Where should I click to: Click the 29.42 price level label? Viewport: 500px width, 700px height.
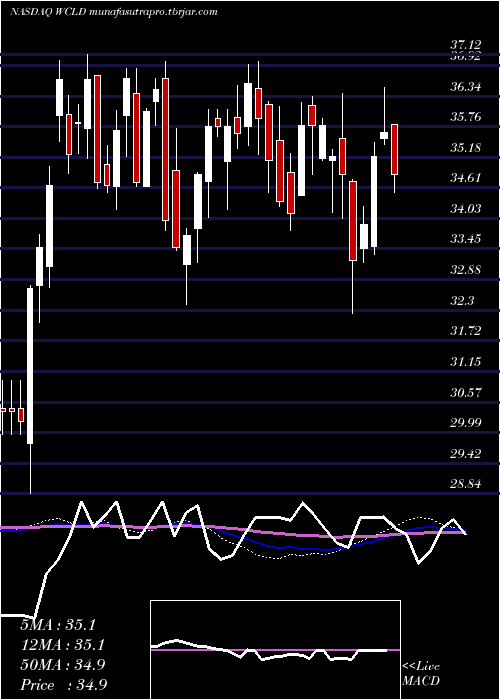[x=466, y=454]
